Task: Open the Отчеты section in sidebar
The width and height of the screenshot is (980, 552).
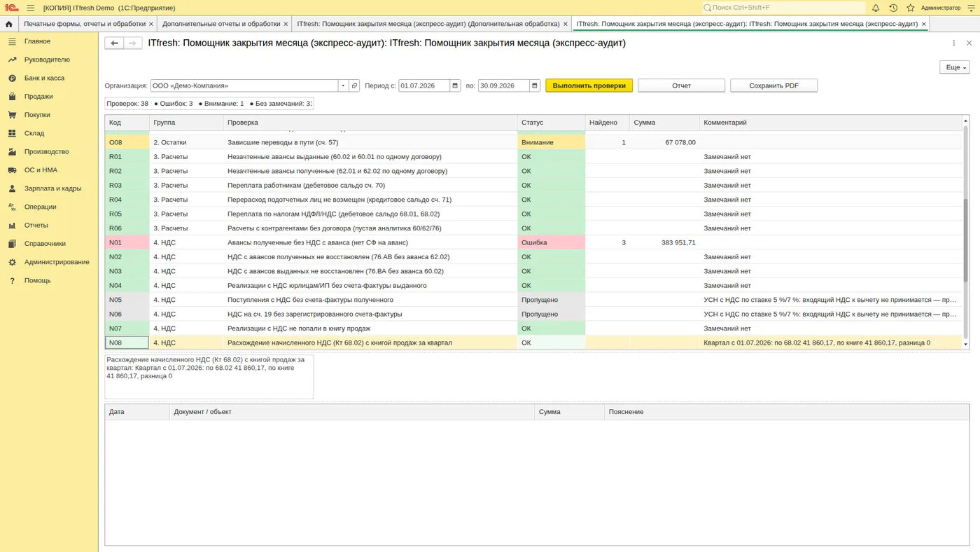Action: coord(36,225)
